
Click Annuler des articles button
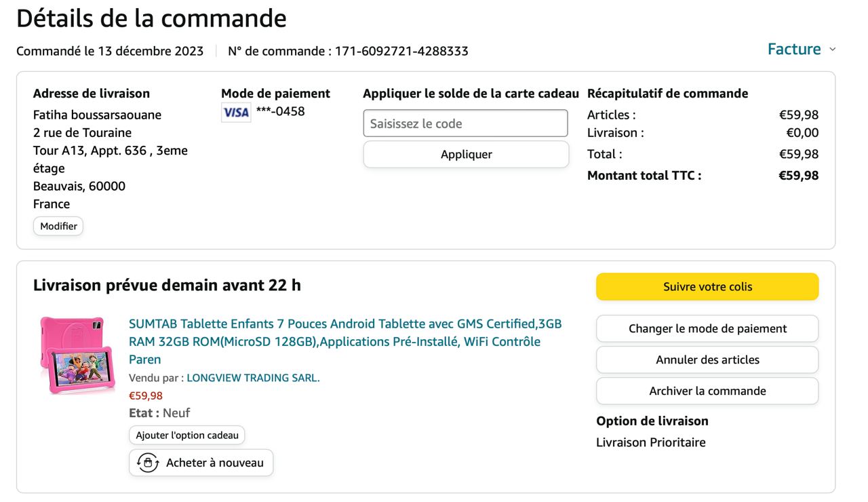click(x=707, y=360)
